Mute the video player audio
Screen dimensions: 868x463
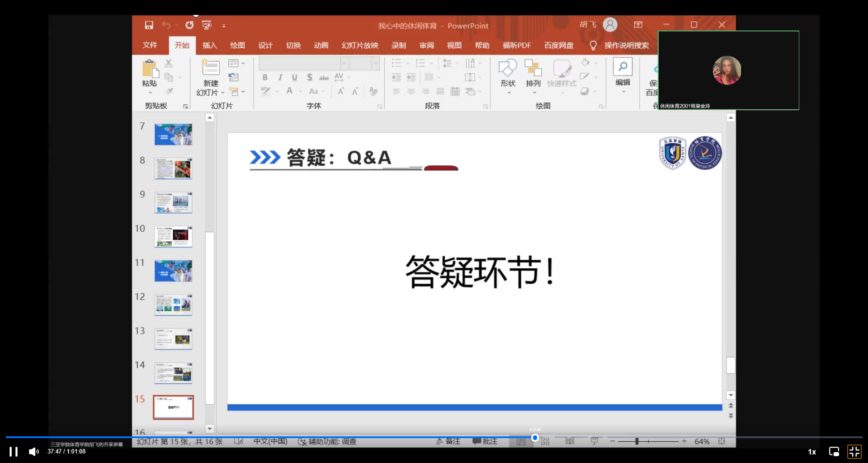(33, 451)
